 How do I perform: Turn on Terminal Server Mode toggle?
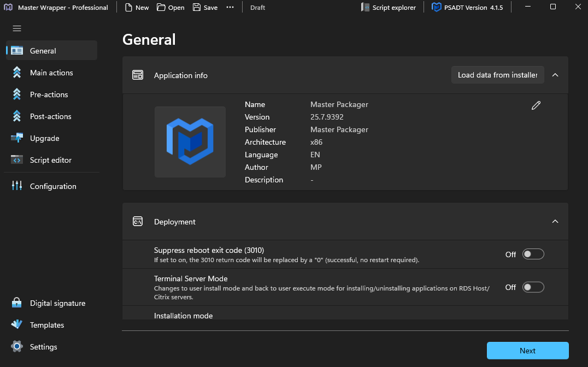[533, 287]
